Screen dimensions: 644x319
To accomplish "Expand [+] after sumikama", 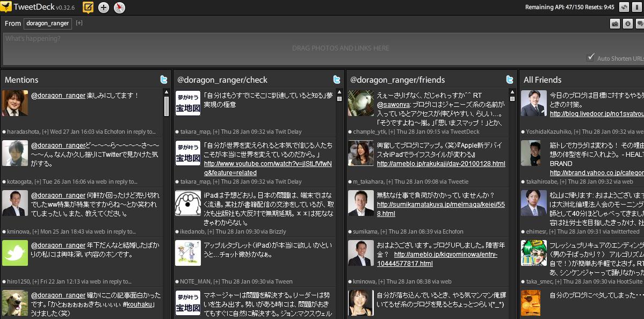I will (x=381, y=231).
